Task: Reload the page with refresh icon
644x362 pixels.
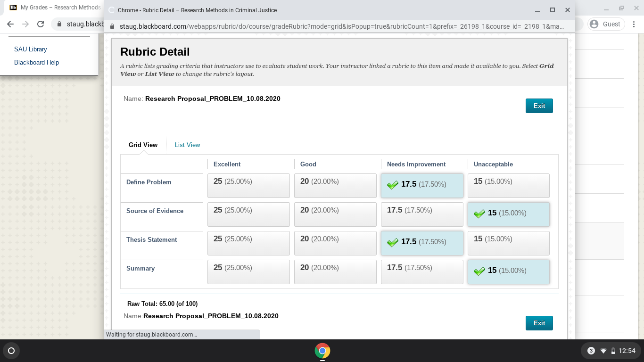Action: click(41, 24)
